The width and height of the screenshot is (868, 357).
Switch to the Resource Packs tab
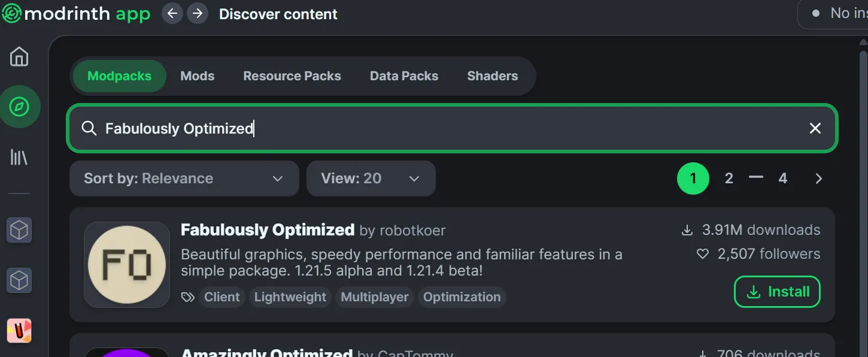[292, 76]
